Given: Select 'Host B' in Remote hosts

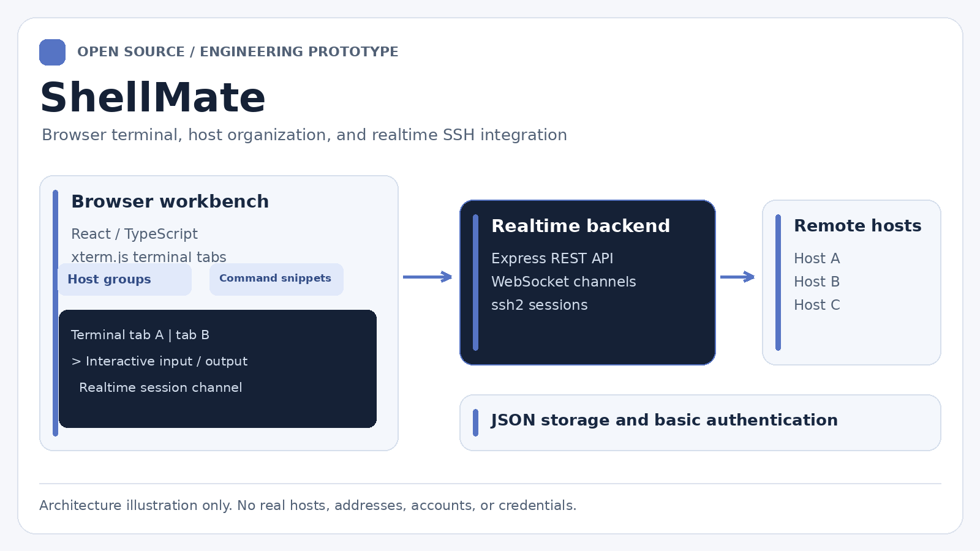Looking at the screenshot, I should 816,282.
